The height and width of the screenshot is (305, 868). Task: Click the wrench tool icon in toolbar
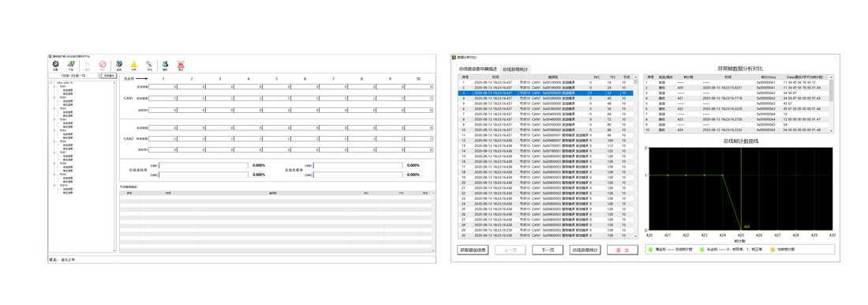click(x=149, y=64)
